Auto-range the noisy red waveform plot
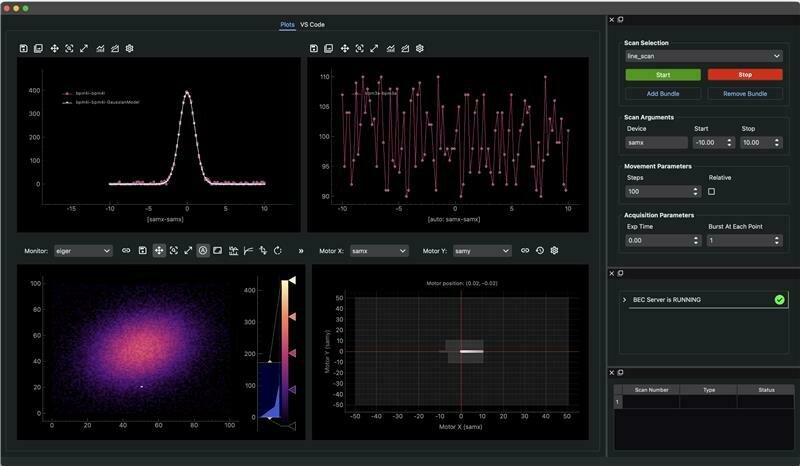This screenshot has height=466, width=800. (374, 48)
